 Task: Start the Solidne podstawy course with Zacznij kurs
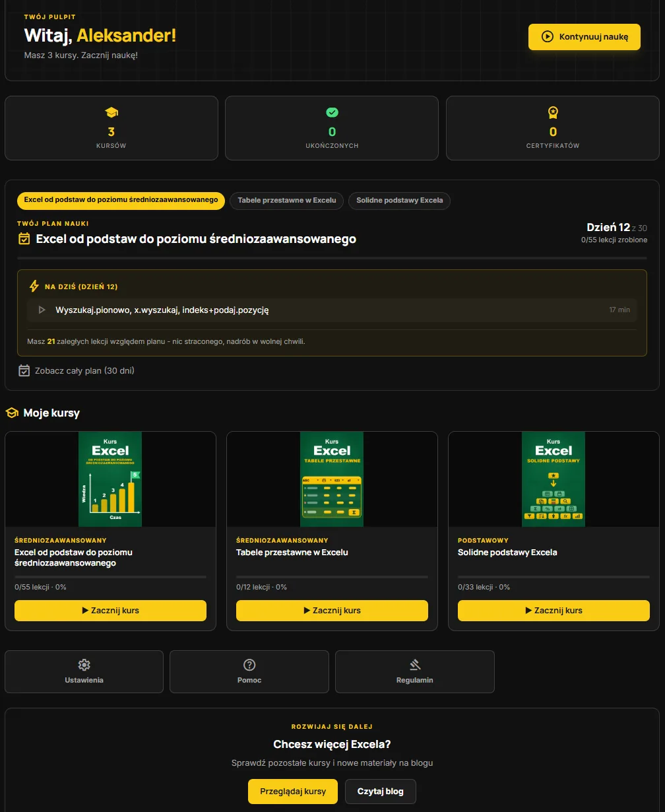coord(554,611)
